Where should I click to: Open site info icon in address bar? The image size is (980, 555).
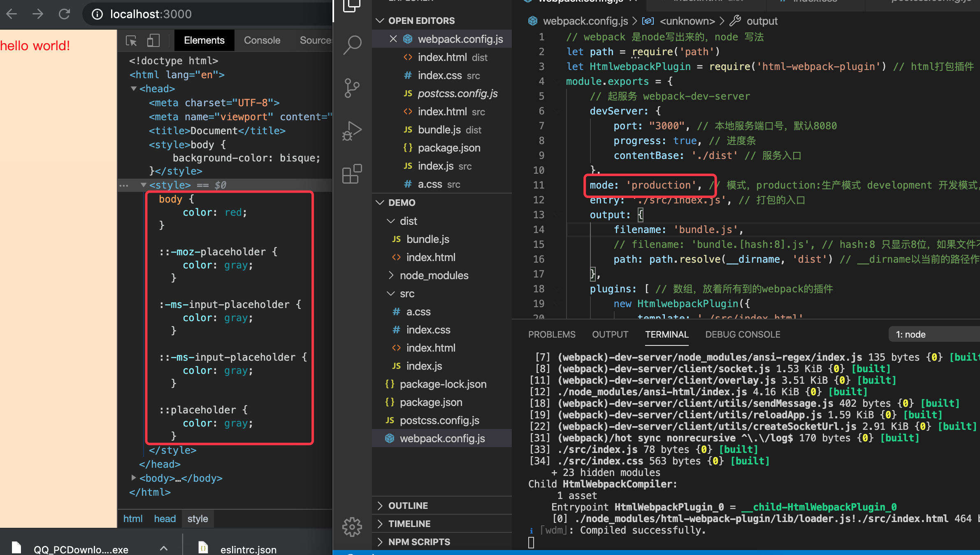(x=97, y=14)
